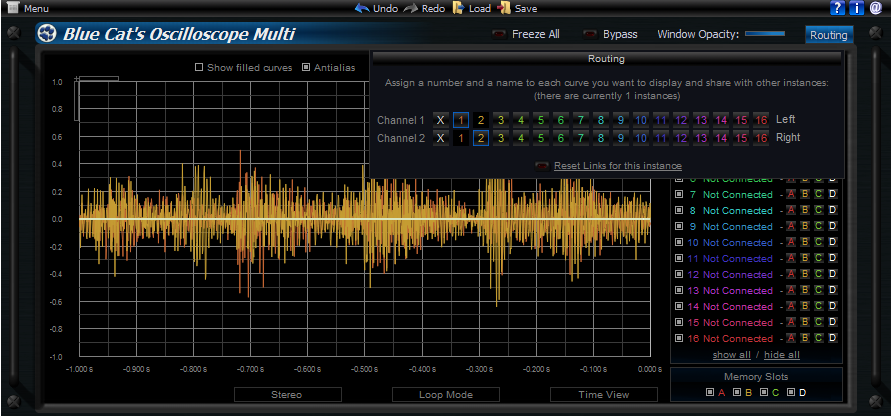This screenshot has height=416, width=891.
Task: Disconnect Channel 2 with its X button
Action: point(440,138)
